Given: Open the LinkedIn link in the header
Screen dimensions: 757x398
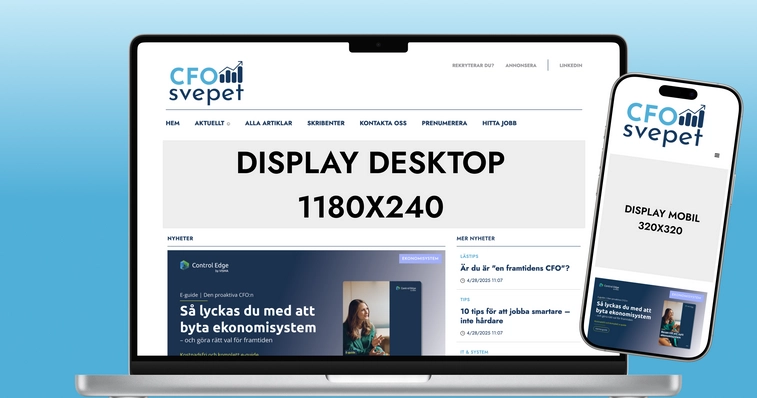Looking at the screenshot, I should (571, 65).
